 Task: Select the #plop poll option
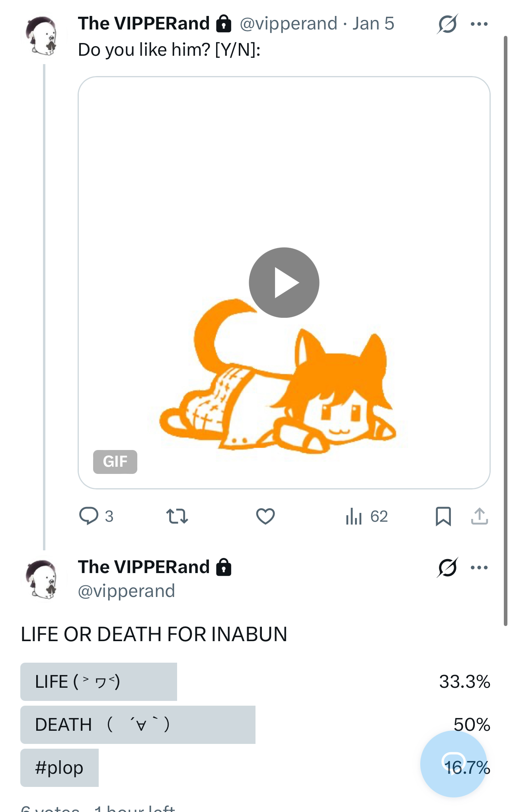click(60, 767)
